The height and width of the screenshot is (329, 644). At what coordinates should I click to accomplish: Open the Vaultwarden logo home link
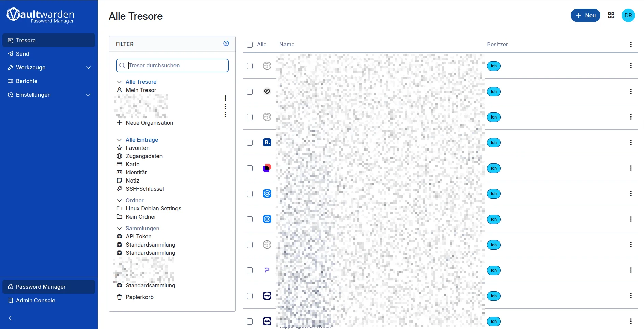(40, 15)
